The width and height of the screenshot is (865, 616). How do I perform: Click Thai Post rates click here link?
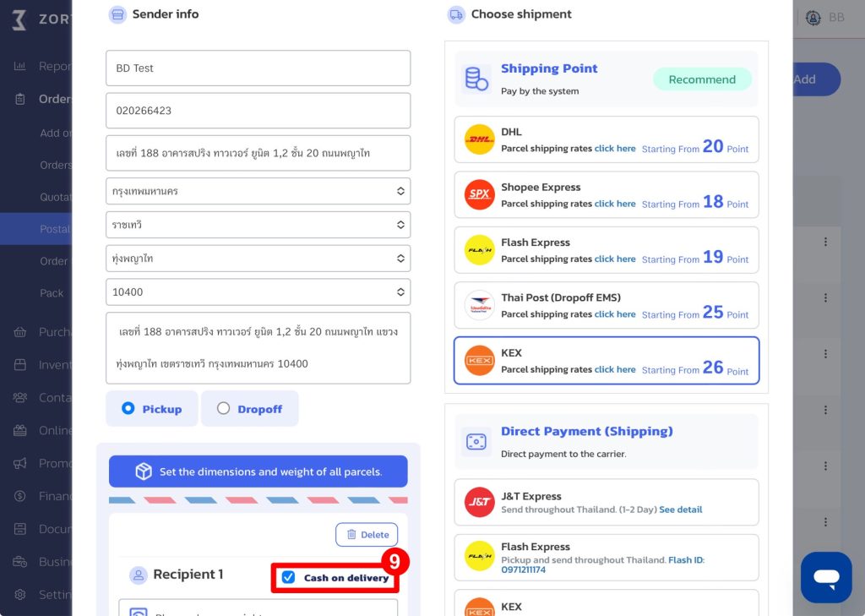(615, 314)
